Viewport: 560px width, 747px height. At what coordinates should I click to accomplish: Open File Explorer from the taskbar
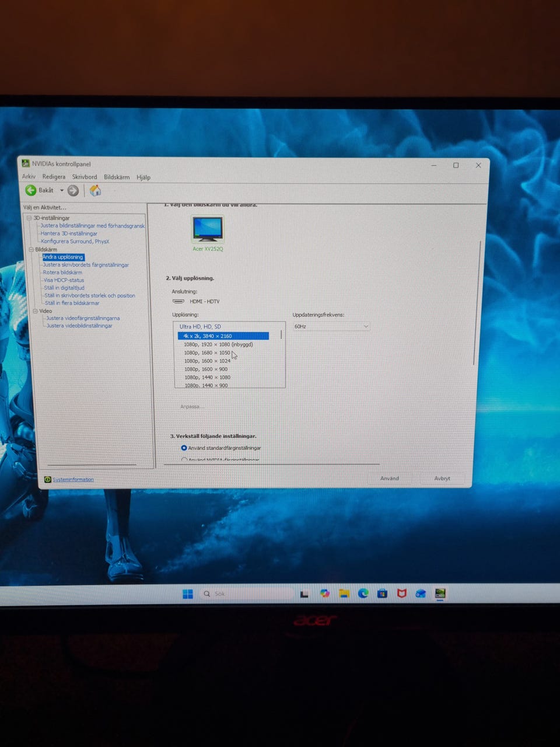[x=344, y=594]
